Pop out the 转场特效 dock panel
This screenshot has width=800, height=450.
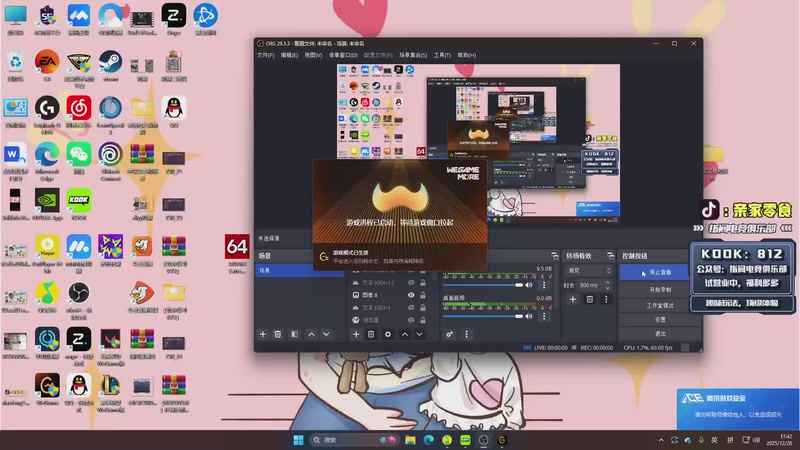coord(610,256)
